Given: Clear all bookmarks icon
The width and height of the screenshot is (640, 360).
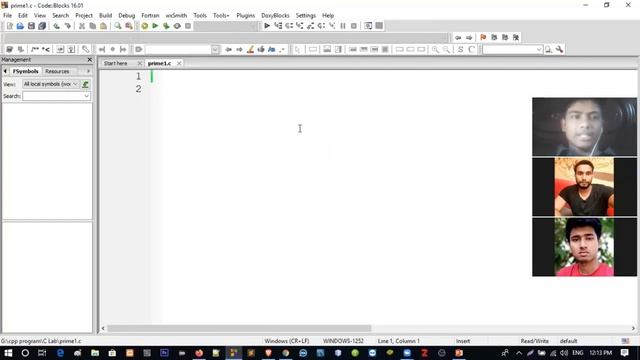Looking at the screenshot, I should [x=516, y=37].
